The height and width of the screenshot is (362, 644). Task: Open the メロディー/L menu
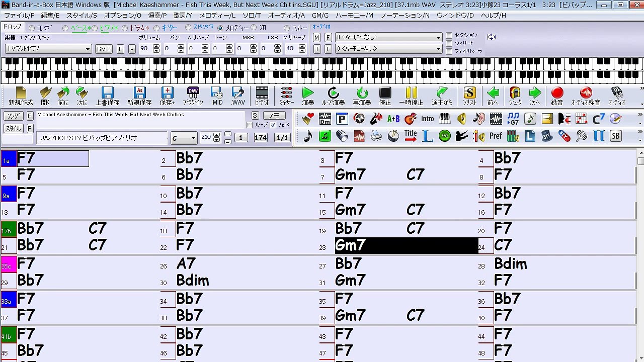[x=217, y=16]
